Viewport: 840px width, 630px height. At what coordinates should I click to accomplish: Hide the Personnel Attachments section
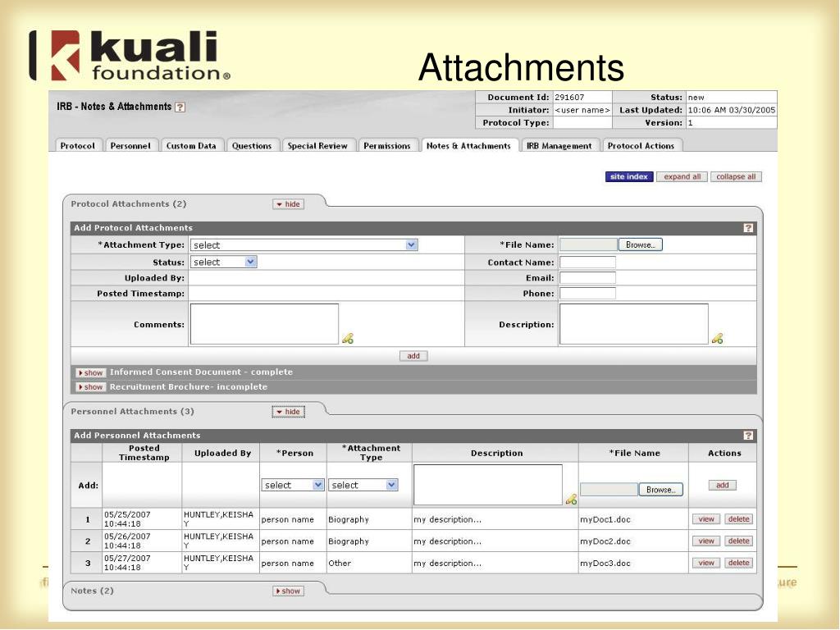pos(288,412)
